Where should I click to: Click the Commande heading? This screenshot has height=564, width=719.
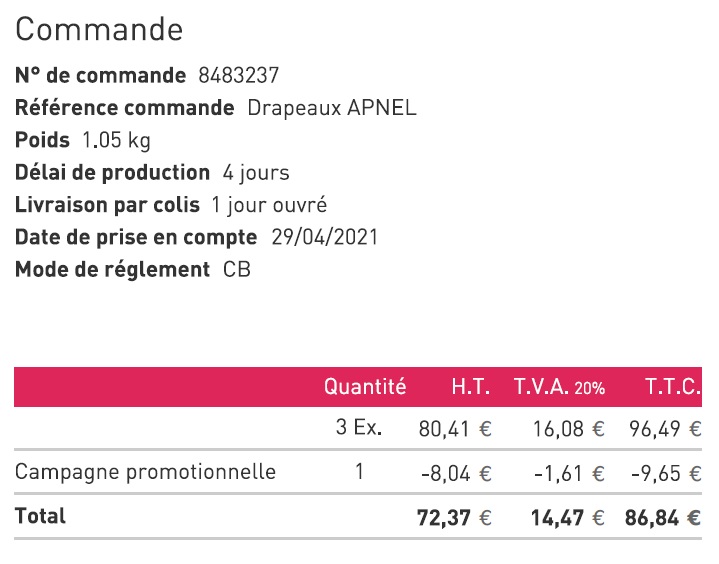(x=99, y=30)
